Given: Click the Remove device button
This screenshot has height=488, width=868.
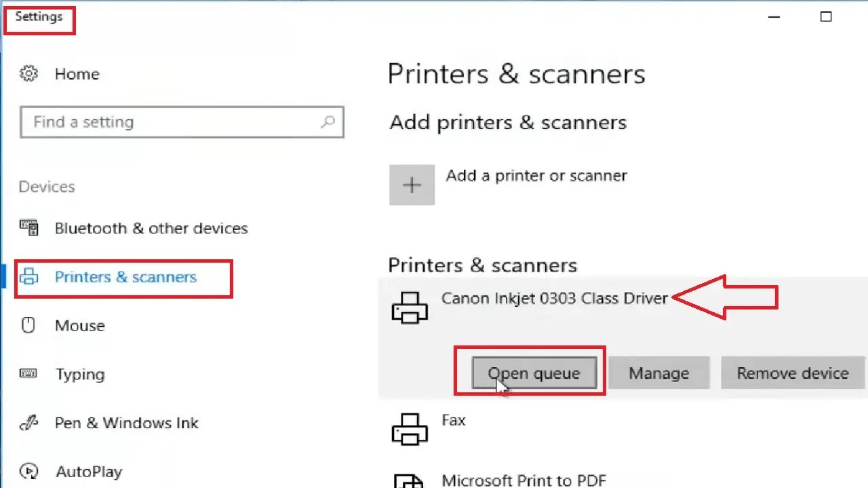Looking at the screenshot, I should (x=792, y=373).
